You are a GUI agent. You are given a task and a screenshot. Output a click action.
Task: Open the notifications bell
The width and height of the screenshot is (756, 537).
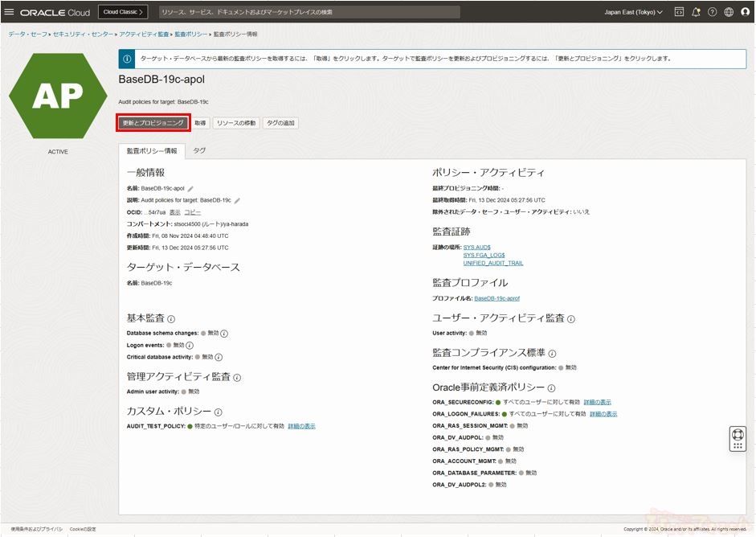[696, 12]
